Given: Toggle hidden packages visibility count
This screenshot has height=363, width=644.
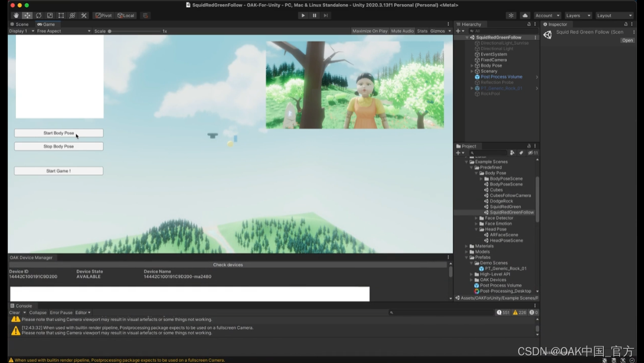Looking at the screenshot, I should tap(532, 153).
